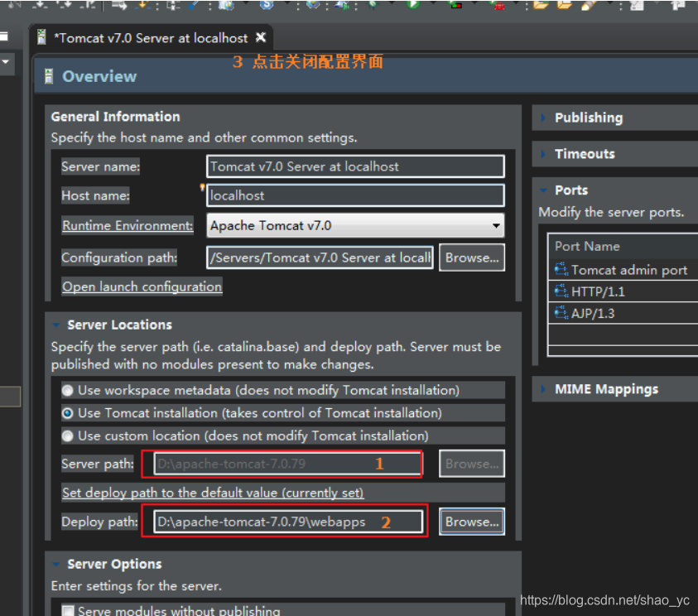
Task: Open the Runtime Environment combo box
Action: tap(355, 226)
